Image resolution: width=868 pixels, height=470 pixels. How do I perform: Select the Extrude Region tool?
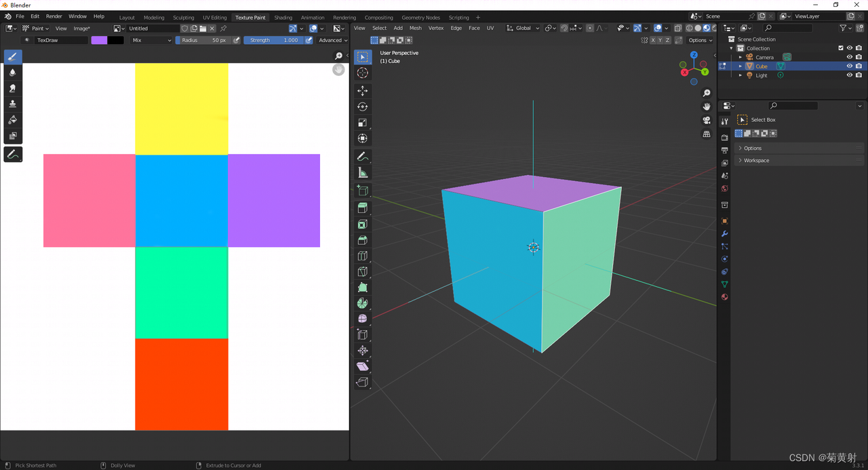click(x=363, y=208)
